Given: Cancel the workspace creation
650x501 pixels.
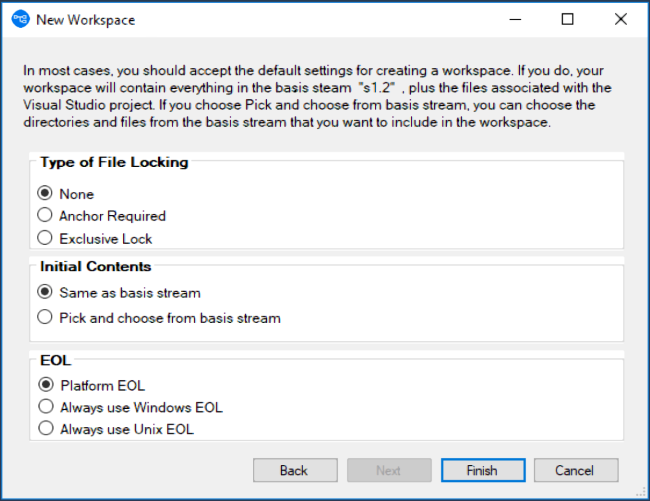Looking at the screenshot, I should point(575,470).
